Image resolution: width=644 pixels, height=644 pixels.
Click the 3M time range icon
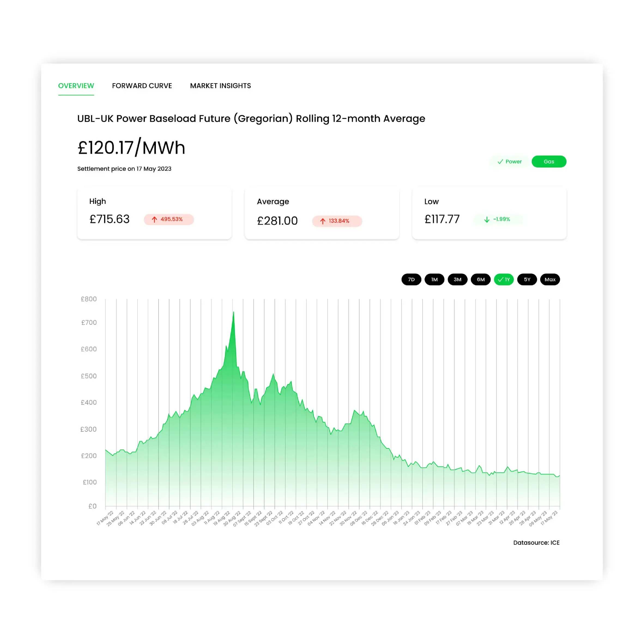point(457,280)
